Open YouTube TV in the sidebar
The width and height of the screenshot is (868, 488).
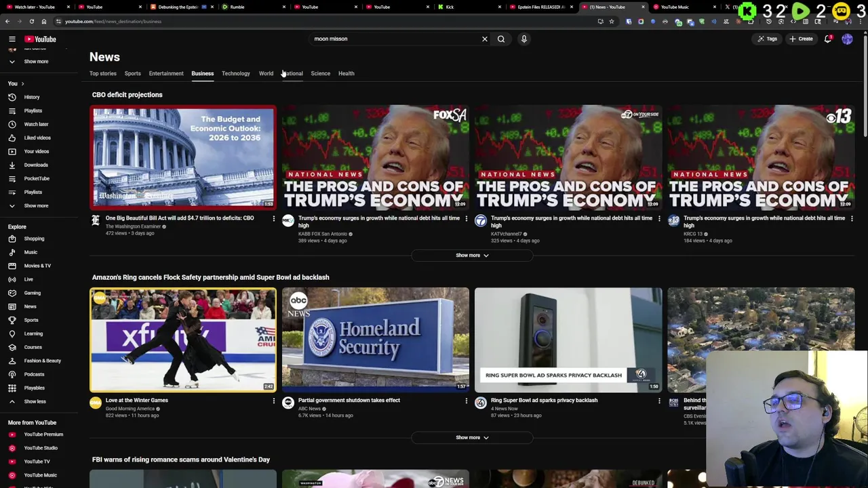[x=37, y=462]
